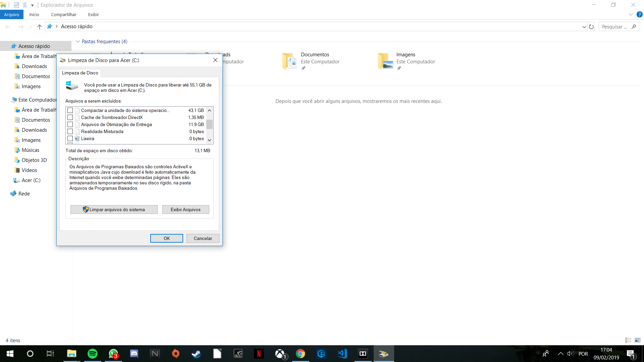
Task: Open the Windows Start menu
Action: click(10, 354)
